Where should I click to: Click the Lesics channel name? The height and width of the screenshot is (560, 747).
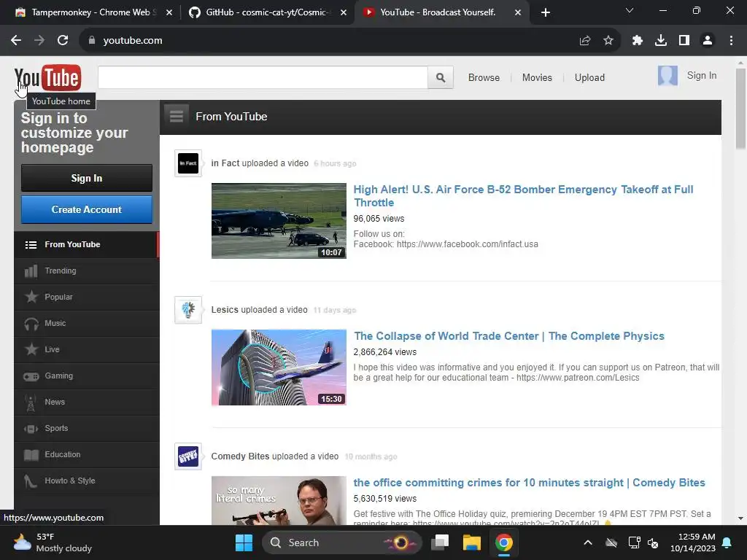225,310
